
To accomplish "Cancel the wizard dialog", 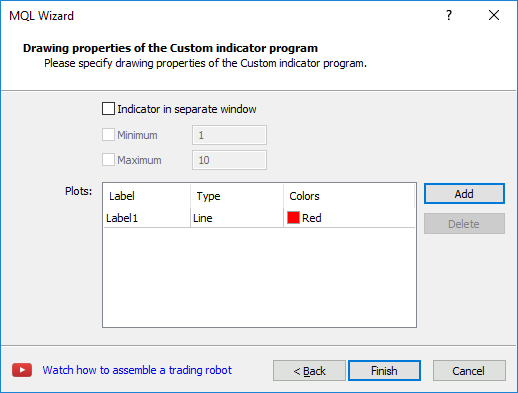I will click(469, 371).
